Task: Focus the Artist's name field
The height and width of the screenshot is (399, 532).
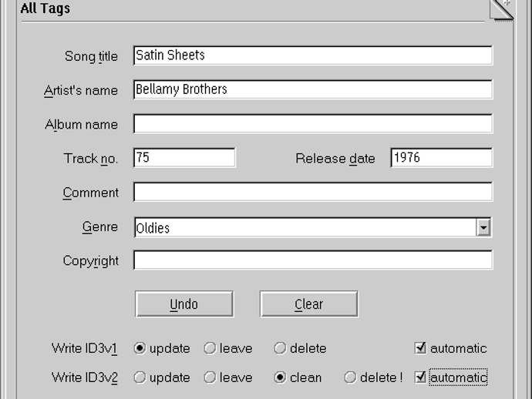Action: (313, 89)
